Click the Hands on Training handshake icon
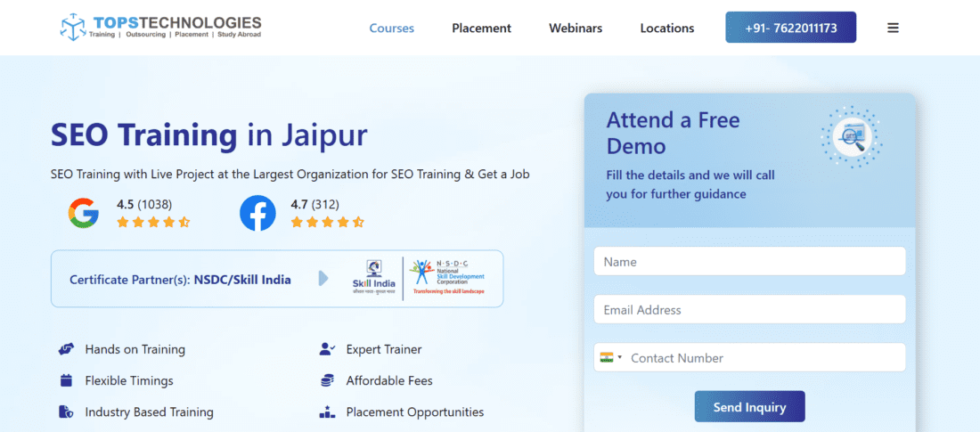The image size is (980, 432). pos(66,349)
